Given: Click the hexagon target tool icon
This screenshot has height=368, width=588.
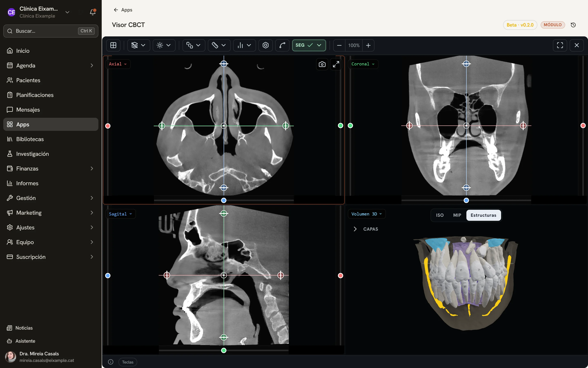Looking at the screenshot, I should point(266,45).
